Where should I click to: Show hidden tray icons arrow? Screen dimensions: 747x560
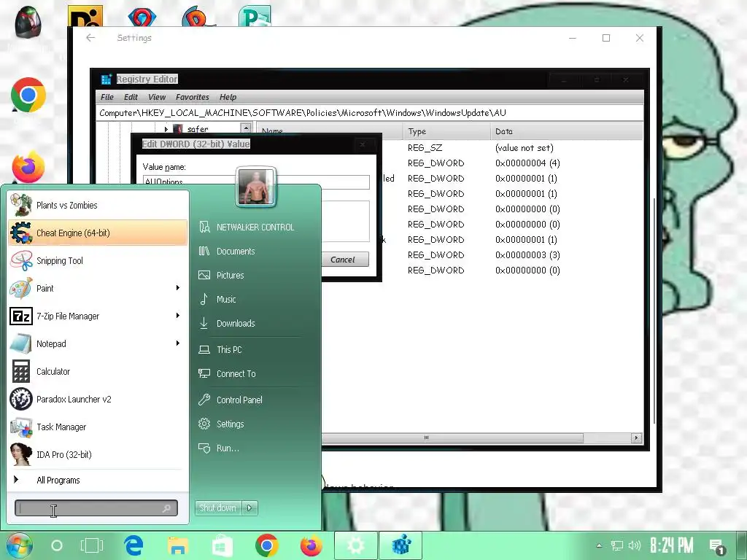coord(600,545)
